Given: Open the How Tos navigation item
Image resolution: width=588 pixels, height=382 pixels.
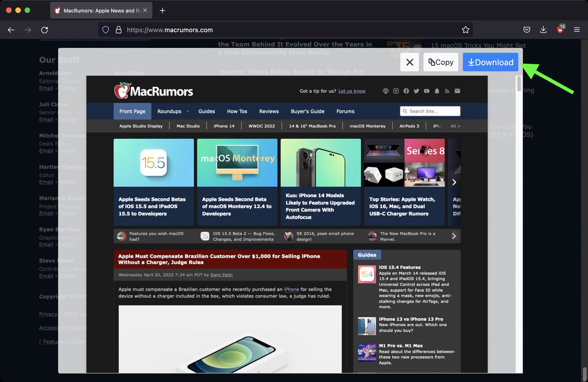Looking at the screenshot, I should [237, 111].
